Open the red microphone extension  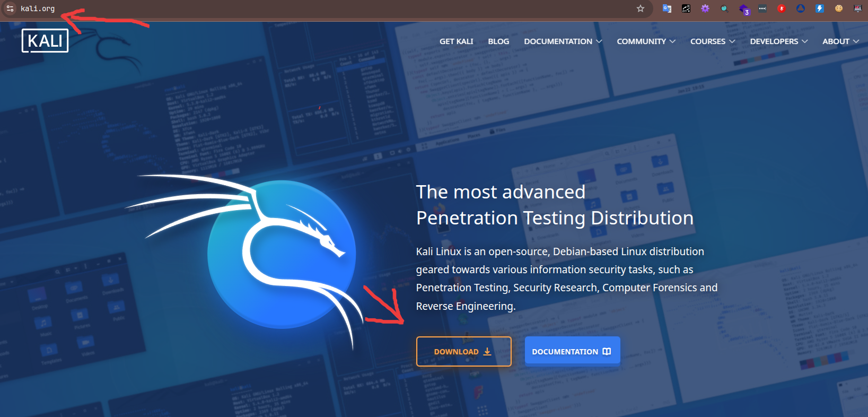click(x=782, y=8)
